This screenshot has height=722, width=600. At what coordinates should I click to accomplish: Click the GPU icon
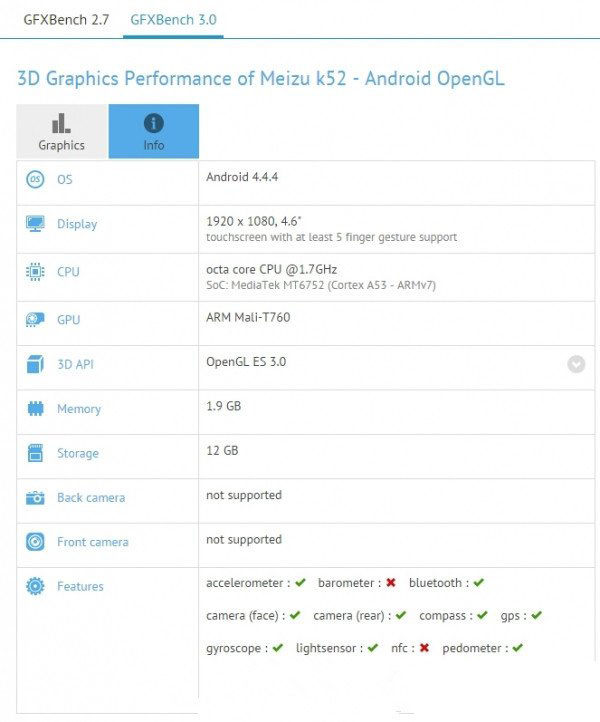(x=36, y=320)
